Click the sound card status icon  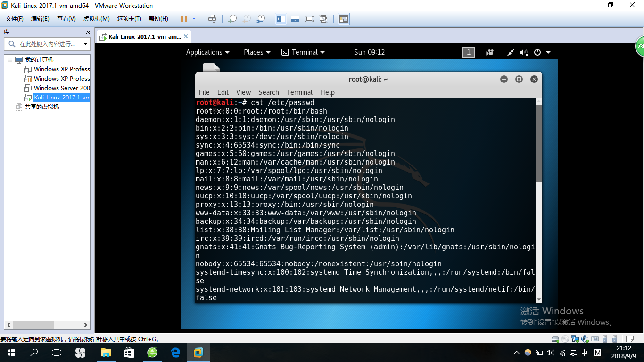click(x=585, y=339)
